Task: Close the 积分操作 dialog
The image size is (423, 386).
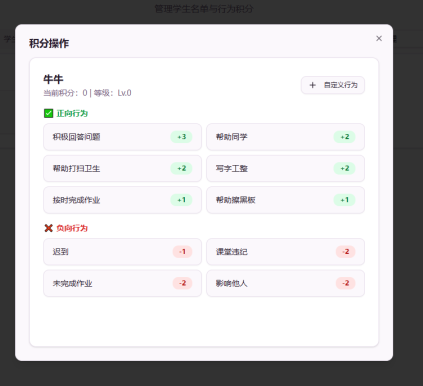Action: click(379, 38)
